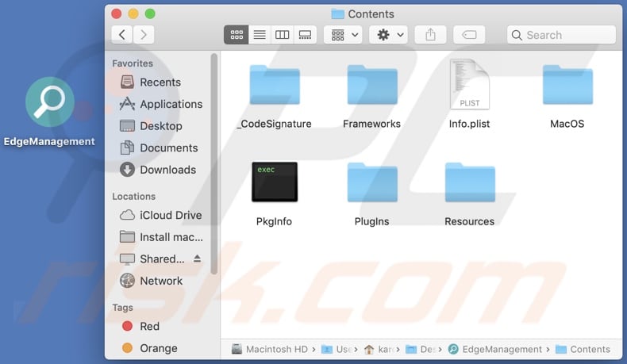
Task: Select the Red tag
Action: click(149, 326)
